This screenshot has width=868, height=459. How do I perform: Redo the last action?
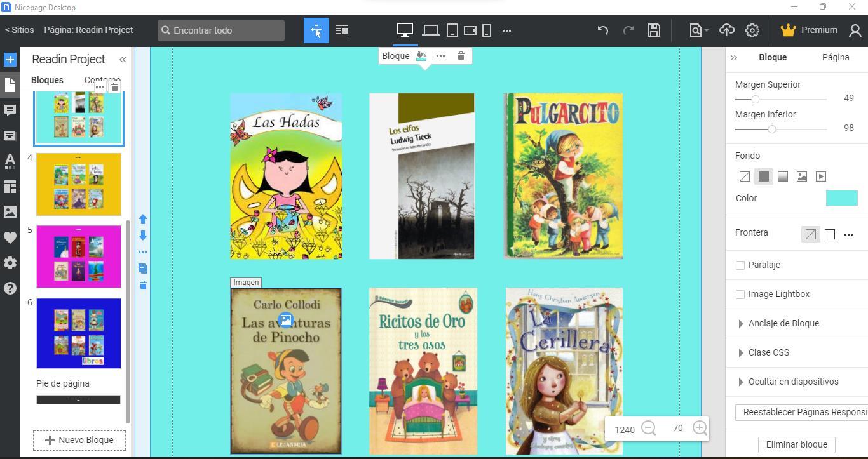point(628,30)
